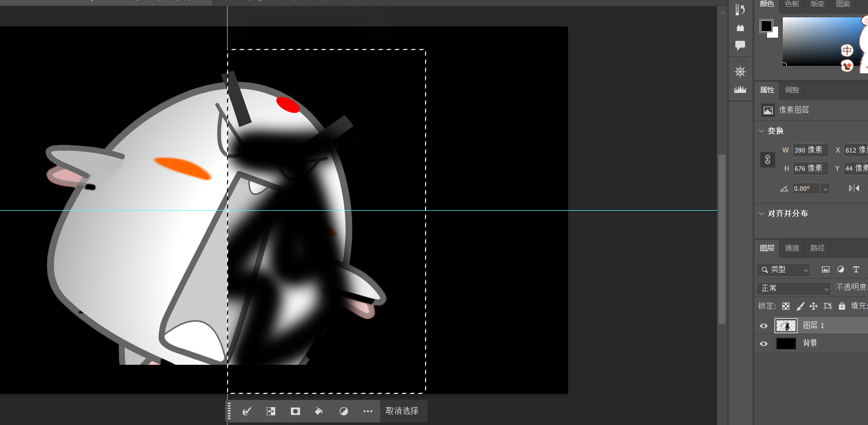The image size is (868, 425).
Task: Click the Y position input field
Action: [x=856, y=168]
